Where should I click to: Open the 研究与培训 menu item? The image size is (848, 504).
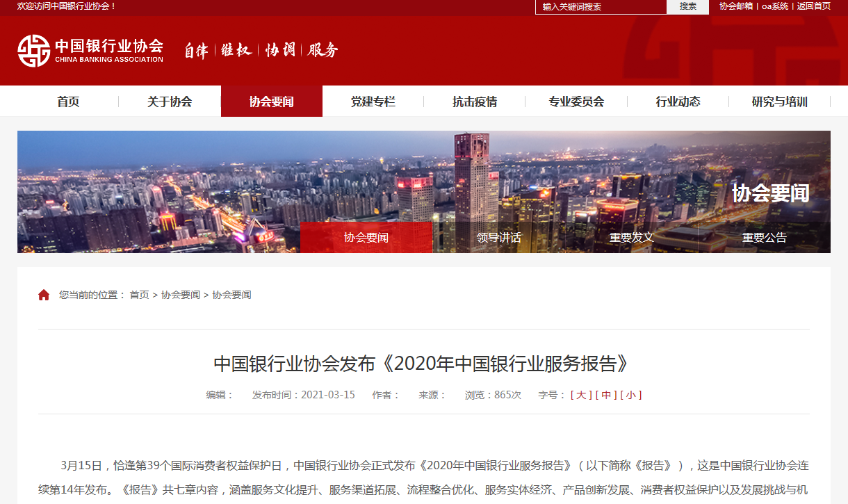click(780, 101)
